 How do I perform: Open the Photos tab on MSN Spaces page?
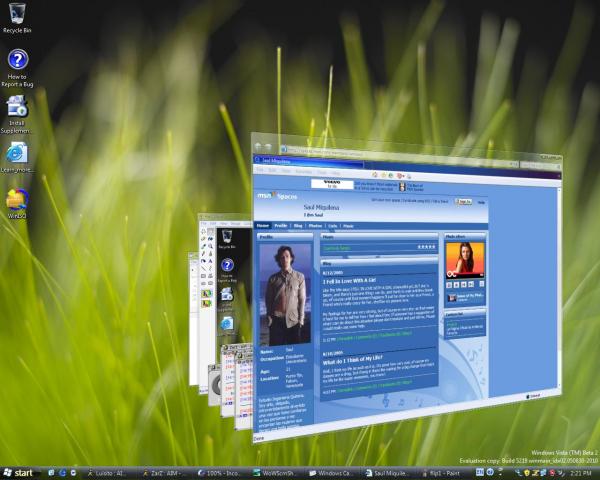point(315,226)
